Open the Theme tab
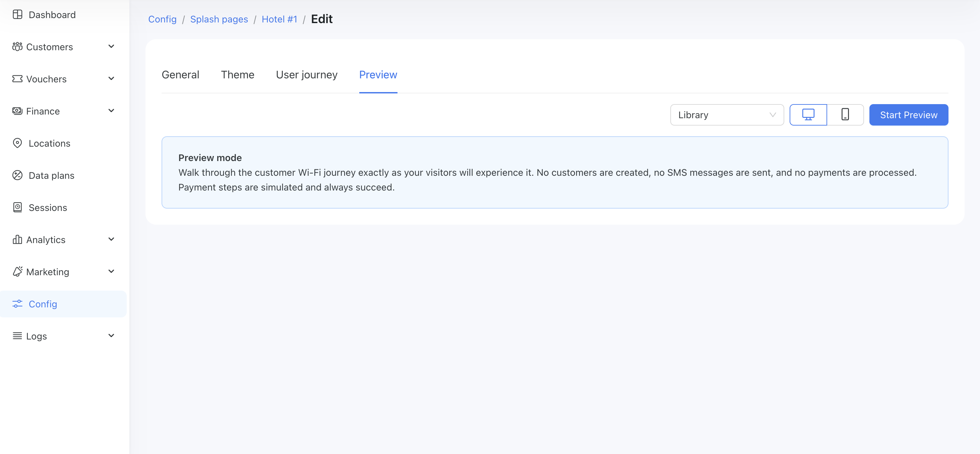980x454 pixels. click(x=237, y=75)
